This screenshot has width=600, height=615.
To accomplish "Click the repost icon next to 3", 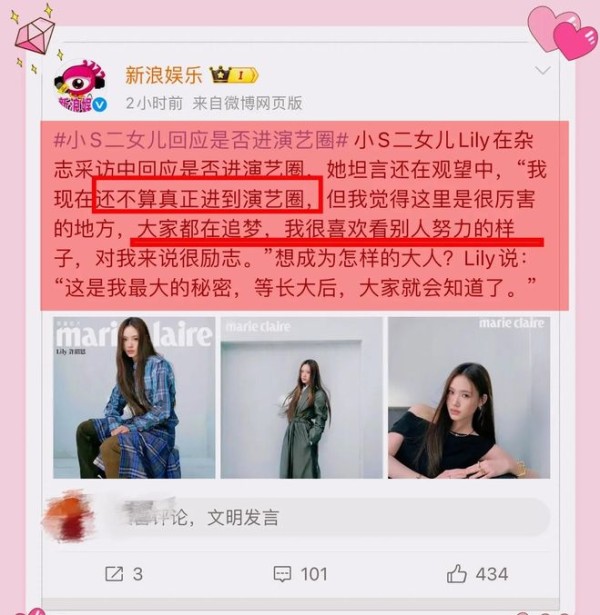I will (114, 574).
